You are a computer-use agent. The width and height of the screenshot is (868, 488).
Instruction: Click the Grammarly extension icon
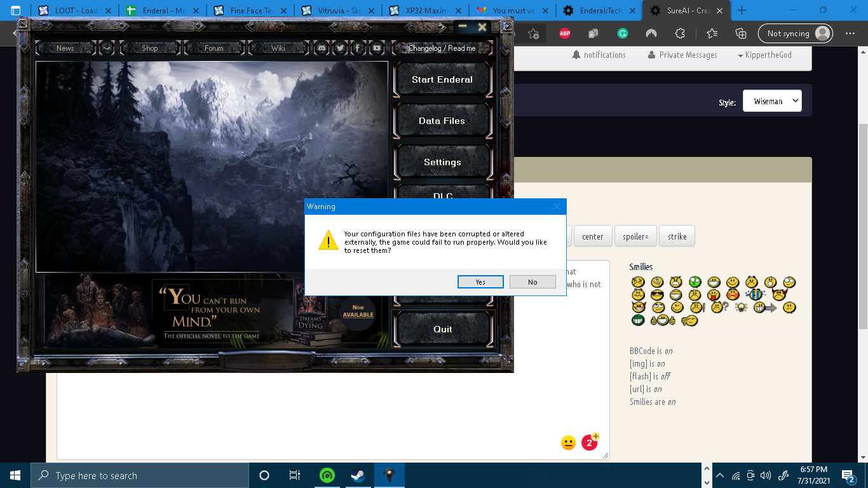pyautogui.click(x=622, y=34)
